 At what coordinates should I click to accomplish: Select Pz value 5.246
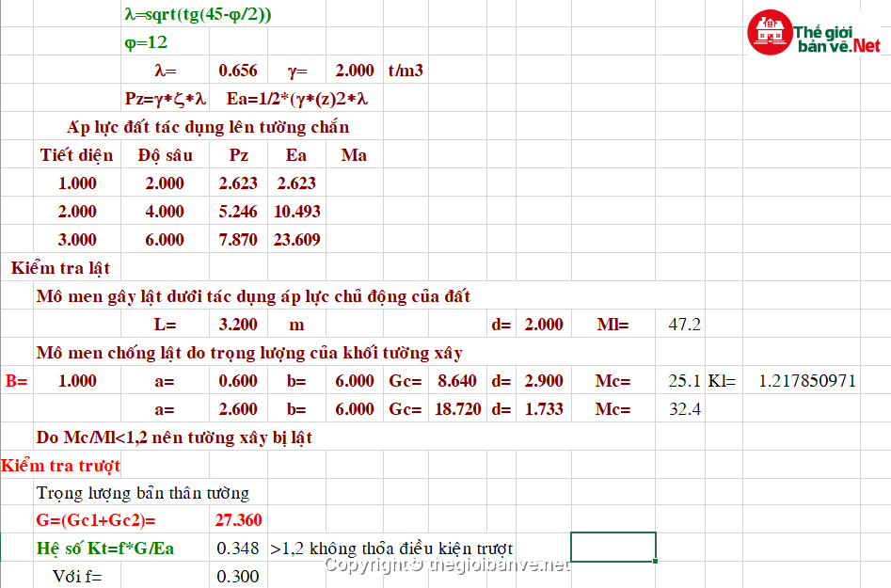point(238,212)
